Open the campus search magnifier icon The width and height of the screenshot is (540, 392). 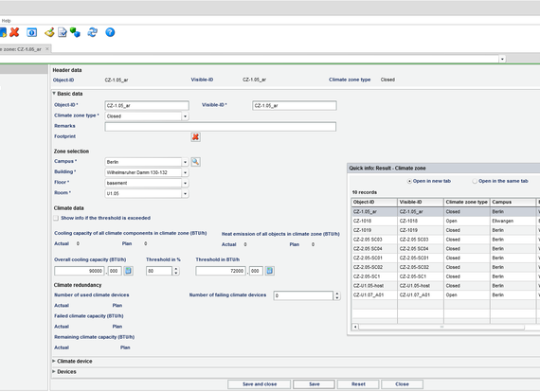pyautogui.click(x=195, y=162)
